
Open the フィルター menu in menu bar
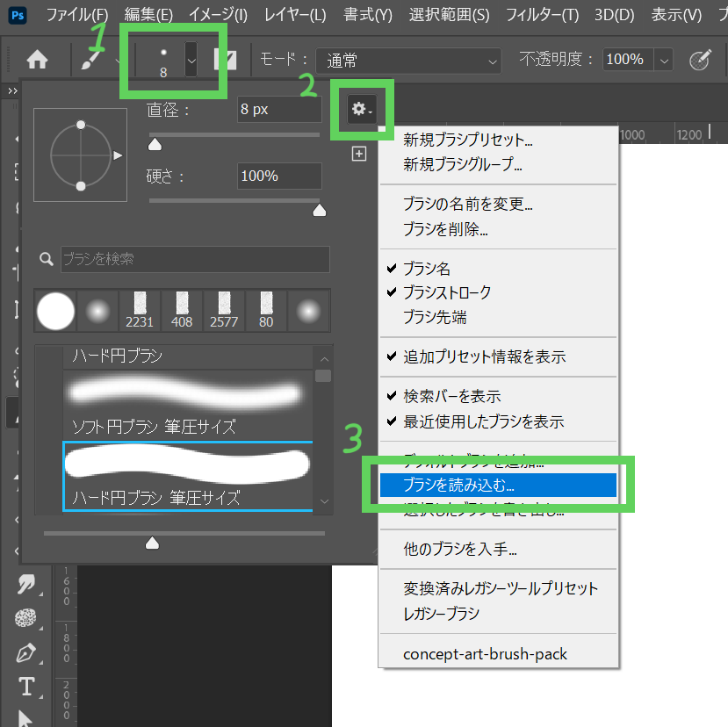(x=545, y=15)
